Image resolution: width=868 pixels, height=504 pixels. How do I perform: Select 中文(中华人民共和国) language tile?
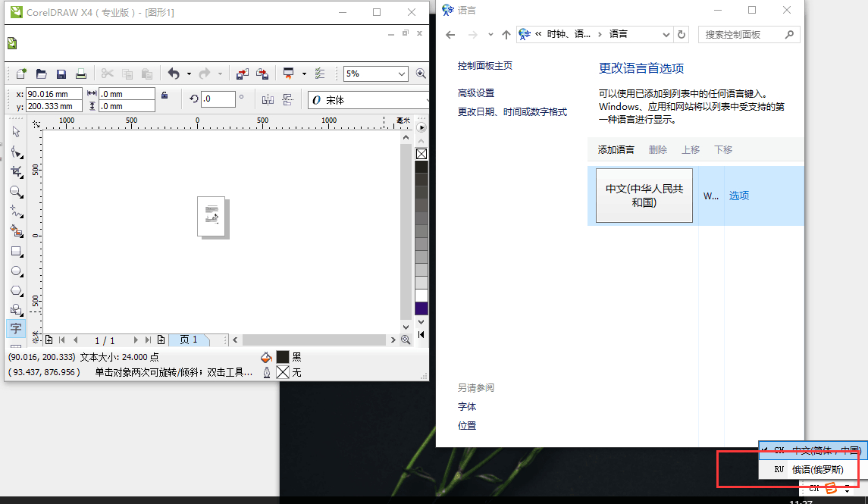(x=644, y=196)
